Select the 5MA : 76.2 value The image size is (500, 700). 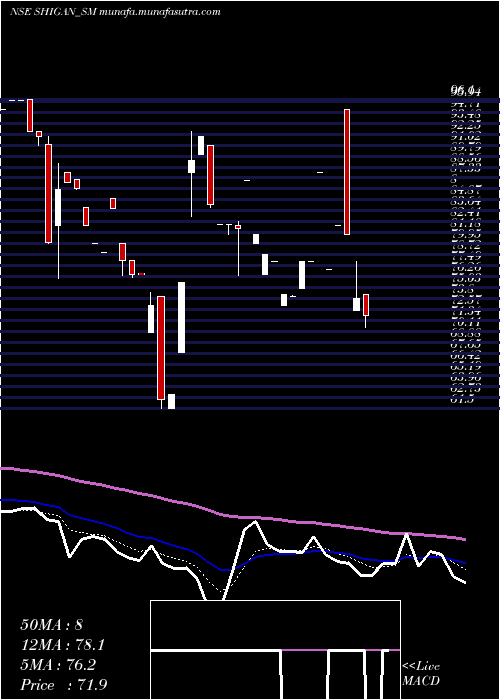point(58,665)
